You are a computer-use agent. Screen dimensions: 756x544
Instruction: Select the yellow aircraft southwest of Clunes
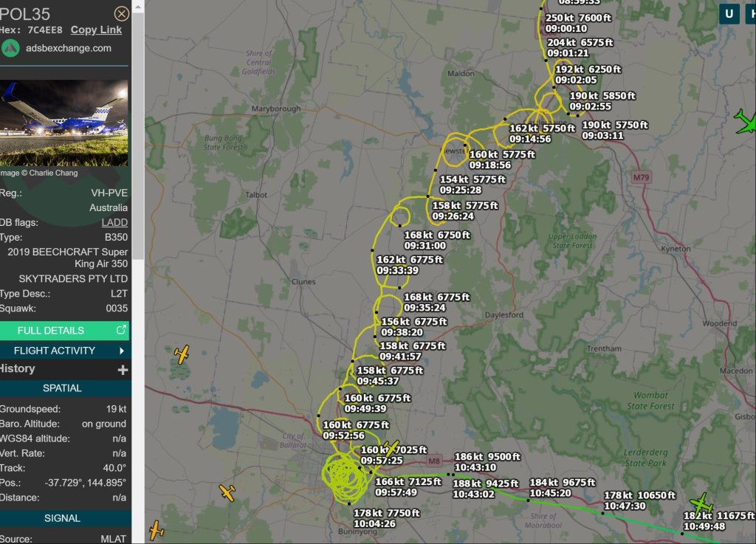click(x=182, y=354)
